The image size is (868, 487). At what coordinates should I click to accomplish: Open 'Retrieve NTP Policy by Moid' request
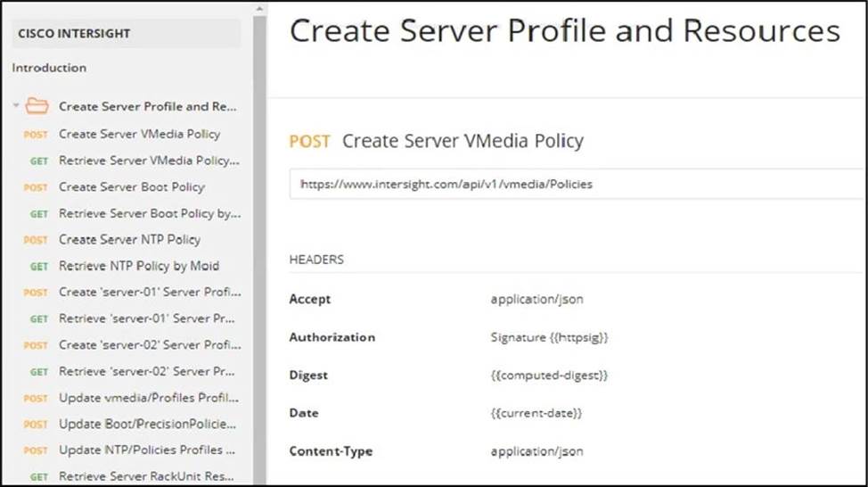[139, 266]
